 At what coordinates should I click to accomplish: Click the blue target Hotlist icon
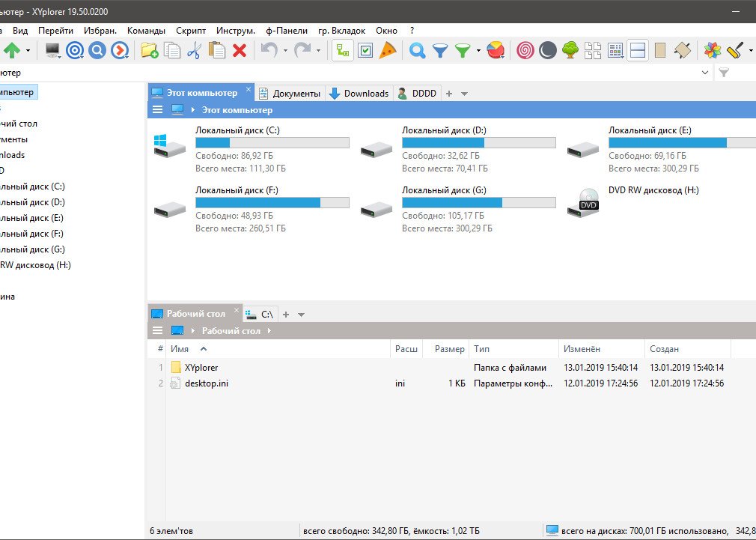pos(75,50)
